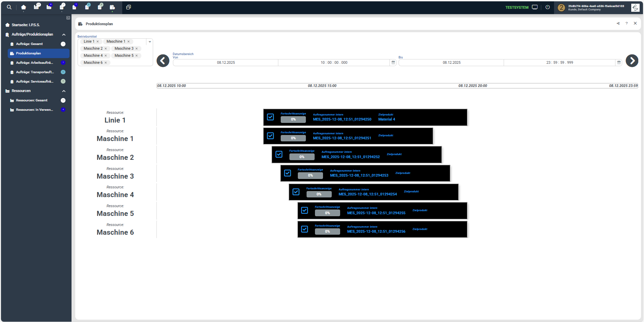
Task: Open the stacked windows overview icon
Action: [128, 7]
